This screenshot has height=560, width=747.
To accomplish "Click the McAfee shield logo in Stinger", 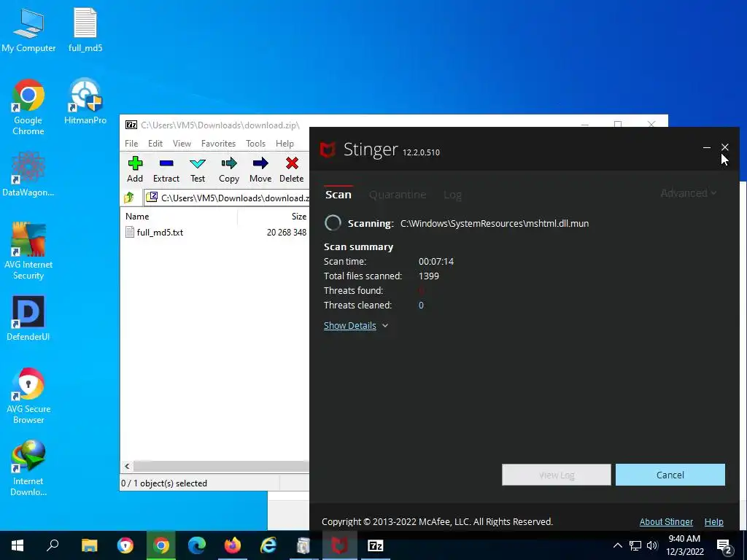I will pyautogui.click(x=328, y=149).
